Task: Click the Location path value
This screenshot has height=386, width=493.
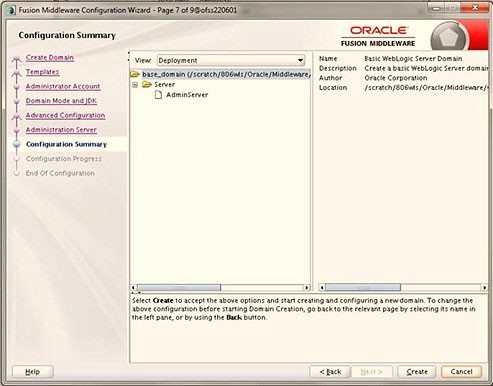Action: [426, 88]
